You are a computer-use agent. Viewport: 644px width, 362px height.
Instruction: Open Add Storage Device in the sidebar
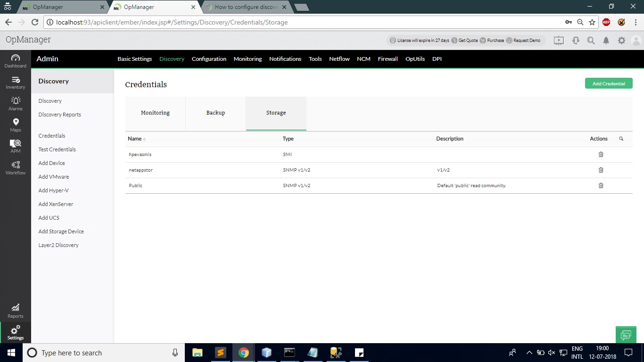(x=61, y=231)
